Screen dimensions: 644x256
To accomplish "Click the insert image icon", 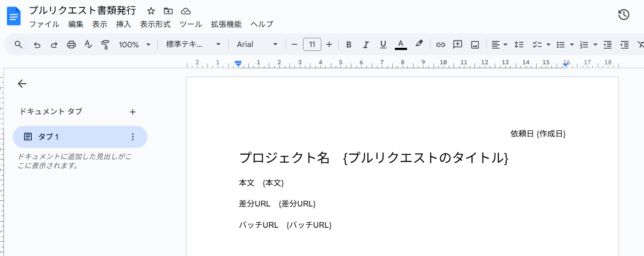I will [475, 44].
